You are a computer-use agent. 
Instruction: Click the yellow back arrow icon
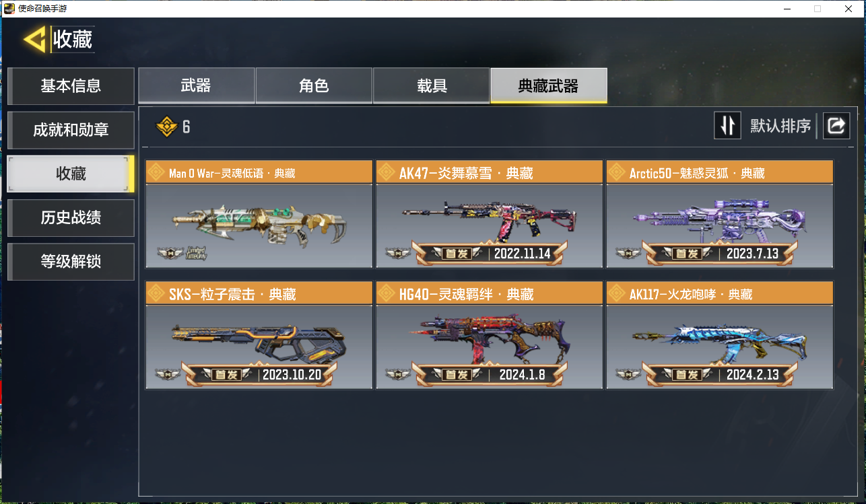click(x=35, y=40)
